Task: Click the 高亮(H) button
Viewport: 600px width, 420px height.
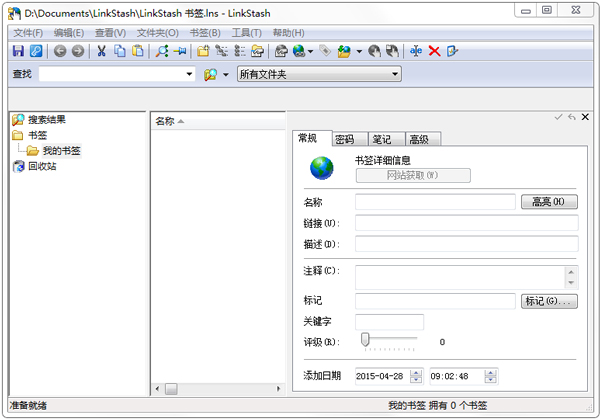Action: pos(549,202)
